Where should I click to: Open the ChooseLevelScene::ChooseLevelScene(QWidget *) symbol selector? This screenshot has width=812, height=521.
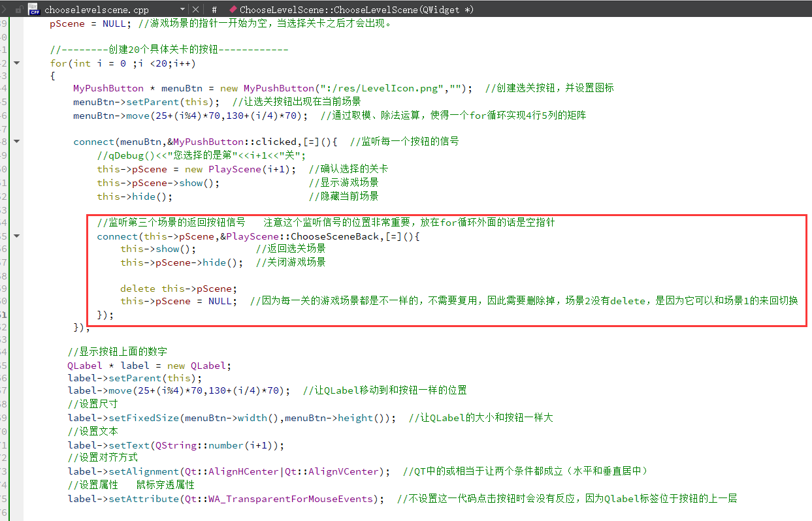(x=357, y=10)
